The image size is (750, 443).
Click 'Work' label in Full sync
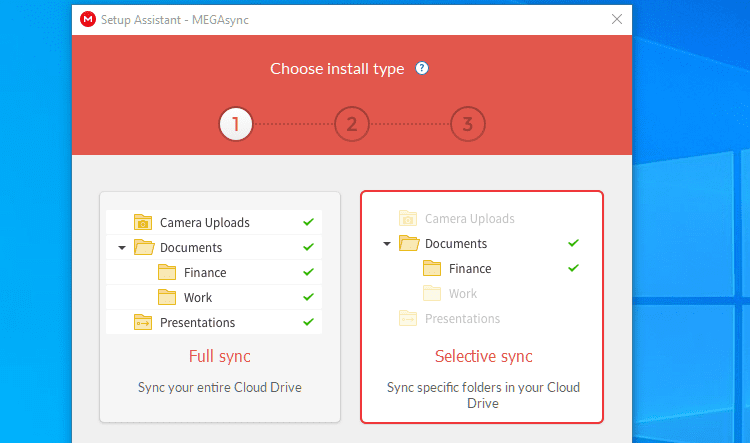pyautogui.click(x=198, y=298)
